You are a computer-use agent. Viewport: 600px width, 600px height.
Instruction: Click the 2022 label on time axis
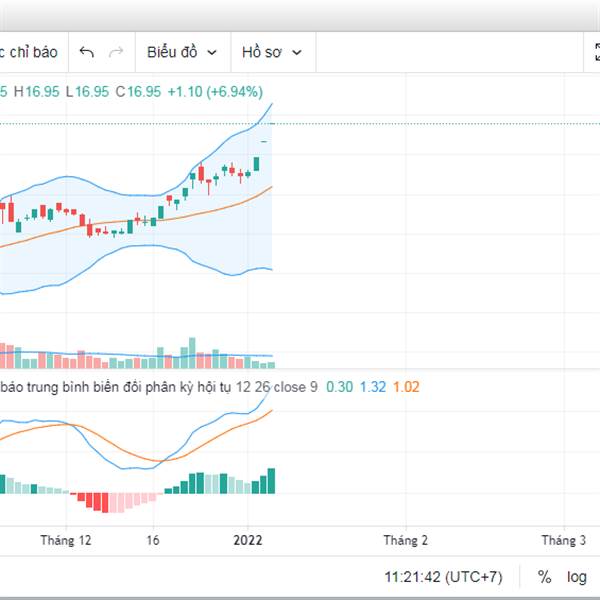(x=248, y=540)
